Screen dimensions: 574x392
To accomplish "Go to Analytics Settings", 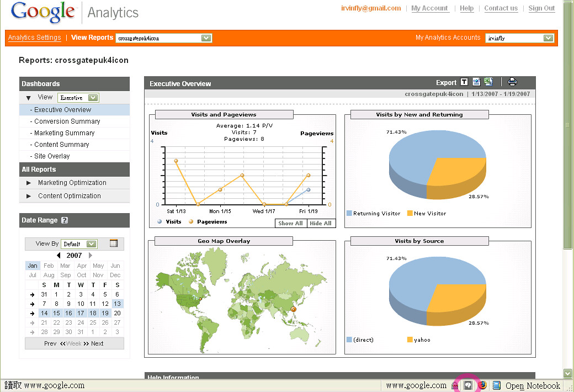I will tap(34, 38).
